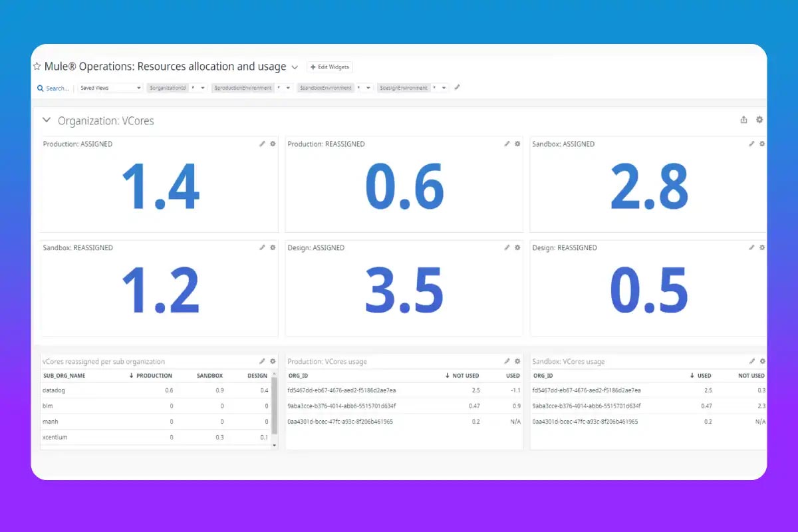798x532 pixels.
Task: Edit the Sandbox: REASSIGNED widget
Action: coord(262,247)
